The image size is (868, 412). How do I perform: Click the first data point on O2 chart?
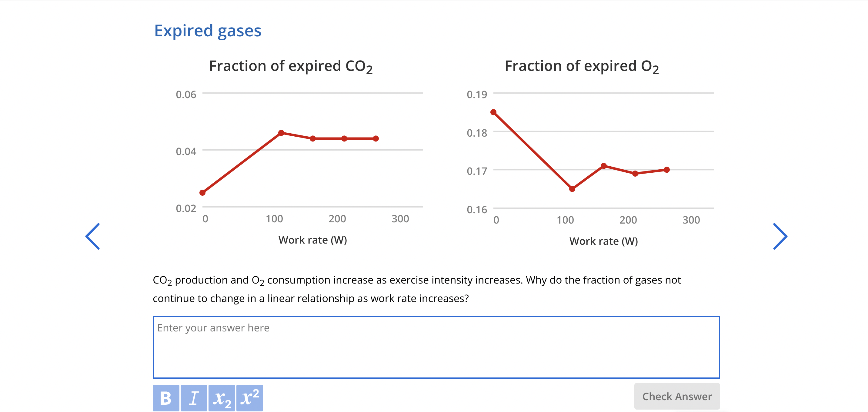point(493,112)
